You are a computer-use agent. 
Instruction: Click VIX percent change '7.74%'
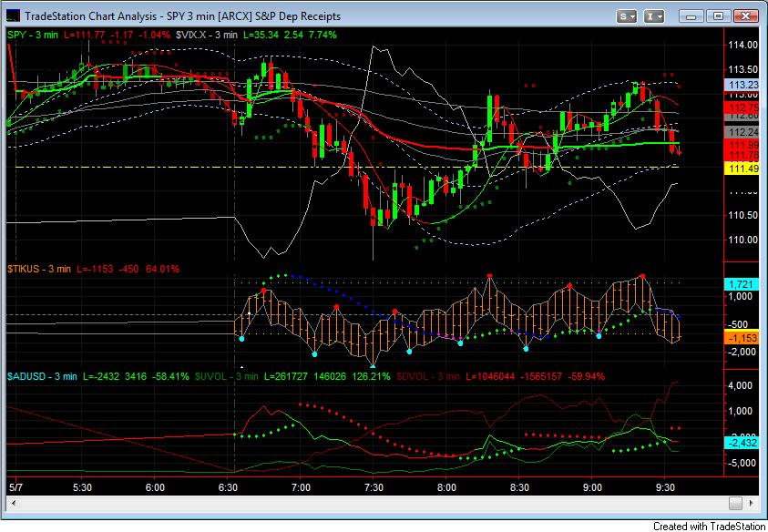(x=323, y=35)
